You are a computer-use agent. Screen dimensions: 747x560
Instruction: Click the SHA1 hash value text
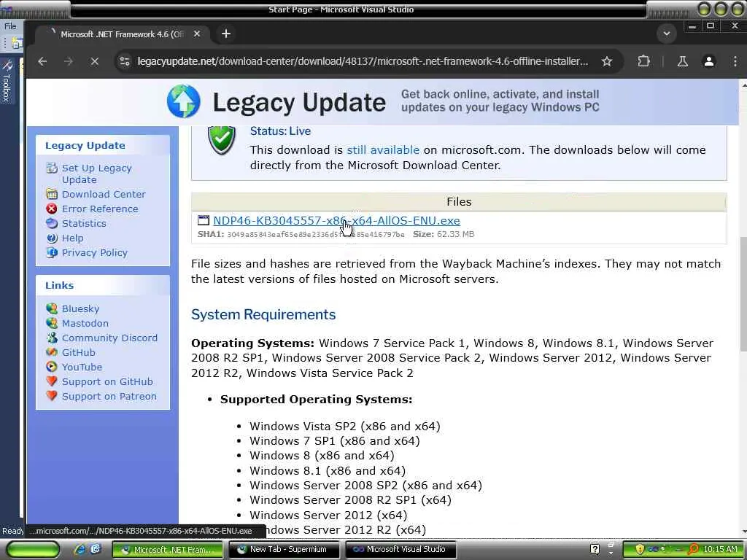[x=315, y=234]
